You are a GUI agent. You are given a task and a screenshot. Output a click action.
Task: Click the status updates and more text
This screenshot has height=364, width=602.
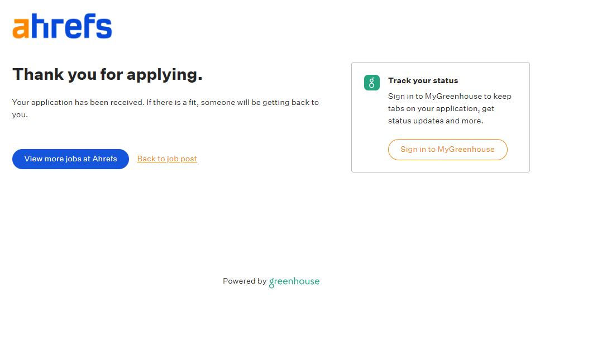click(x=436, y=121)
